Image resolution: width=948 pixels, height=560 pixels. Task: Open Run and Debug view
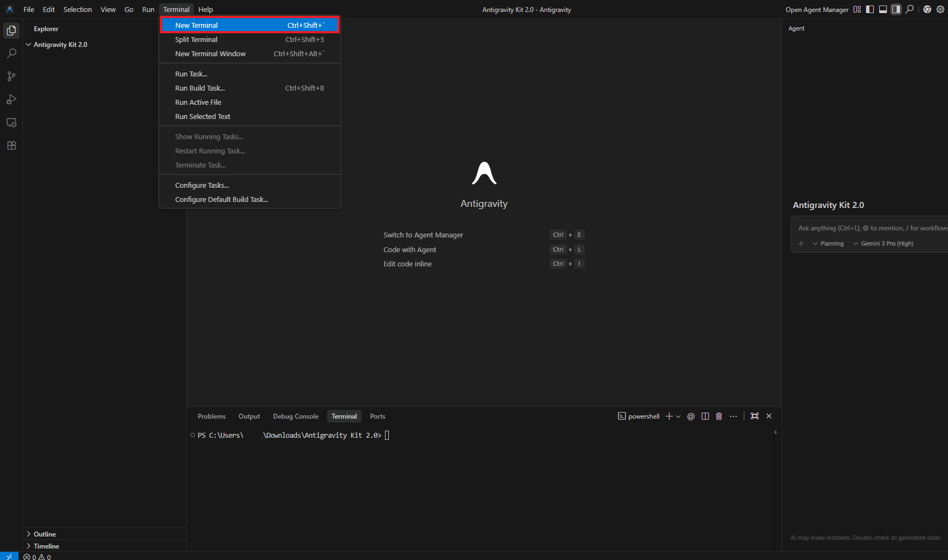pyautogui.click(x=11, y=99)
